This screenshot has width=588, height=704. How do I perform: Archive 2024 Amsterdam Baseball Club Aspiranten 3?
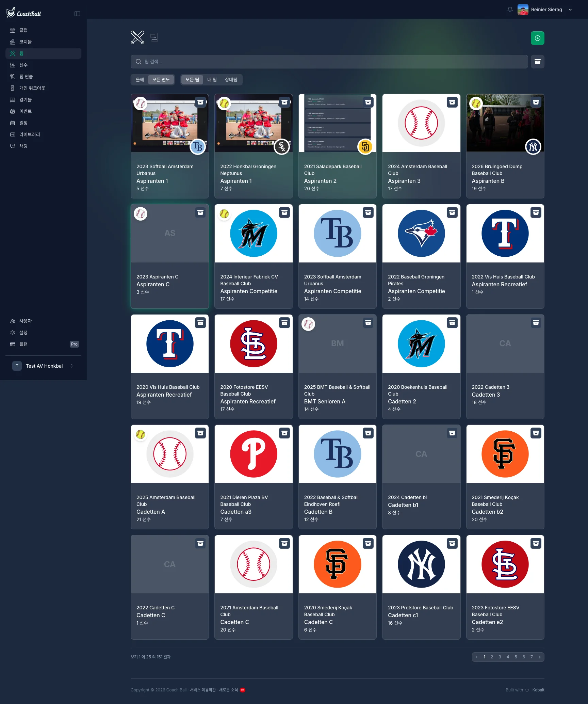pyautogui.click(x=452, y=102)
